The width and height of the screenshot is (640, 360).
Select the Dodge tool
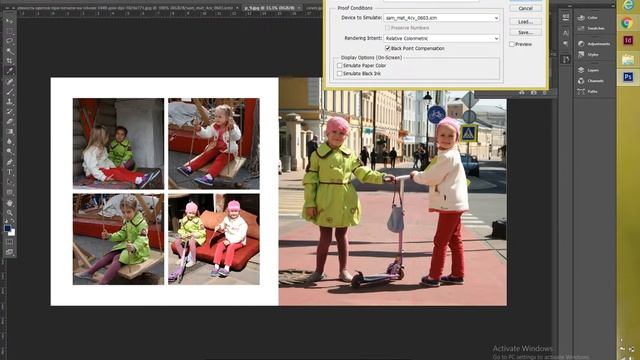pos(9,152)
